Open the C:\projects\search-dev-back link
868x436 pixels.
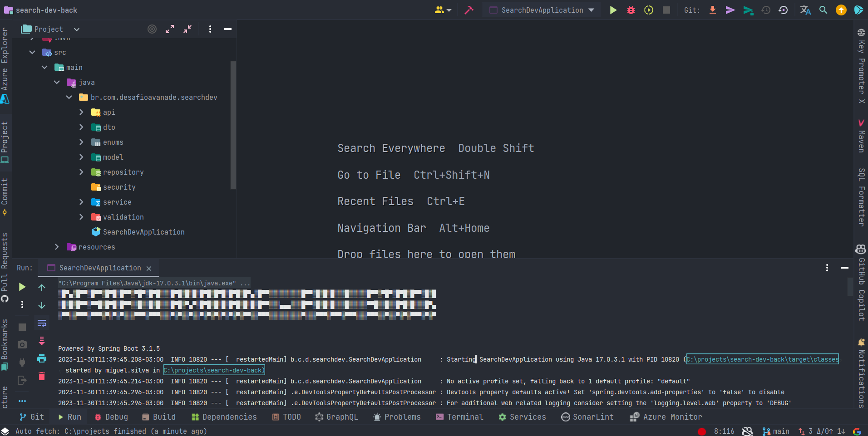[214, 370]
